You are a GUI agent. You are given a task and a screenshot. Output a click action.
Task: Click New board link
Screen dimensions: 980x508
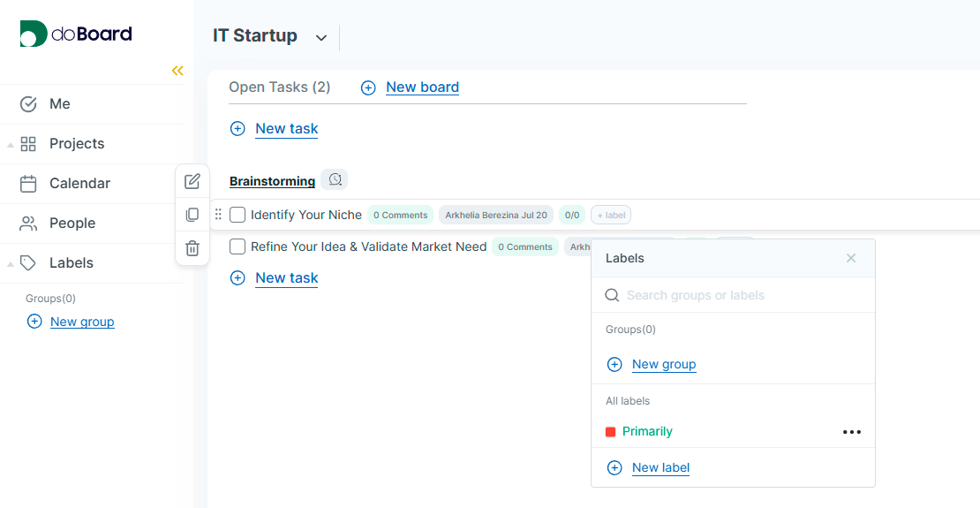point(422,87)
